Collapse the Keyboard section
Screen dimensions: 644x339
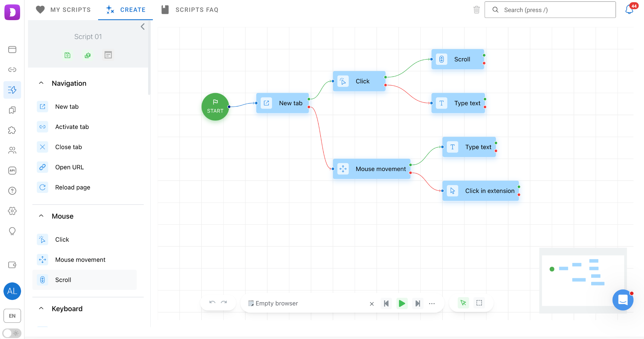point(41,308)
